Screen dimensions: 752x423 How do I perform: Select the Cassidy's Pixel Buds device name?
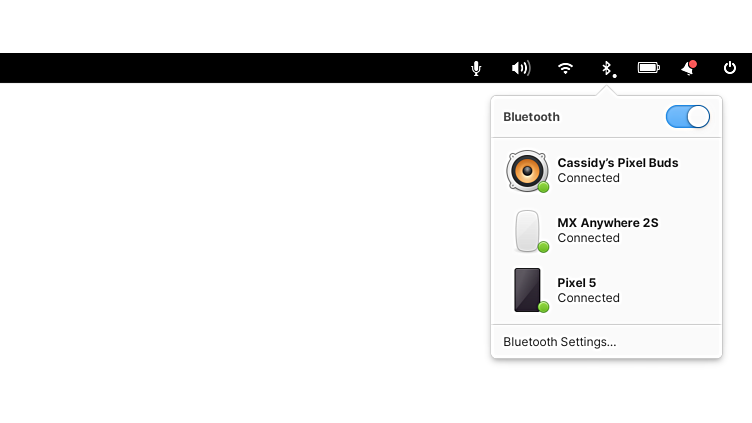click(618, 163)
